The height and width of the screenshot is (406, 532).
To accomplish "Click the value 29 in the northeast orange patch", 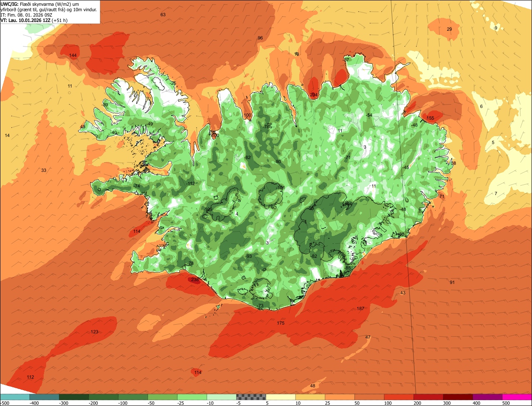I will pyautogui.click(x=449, y=29).
